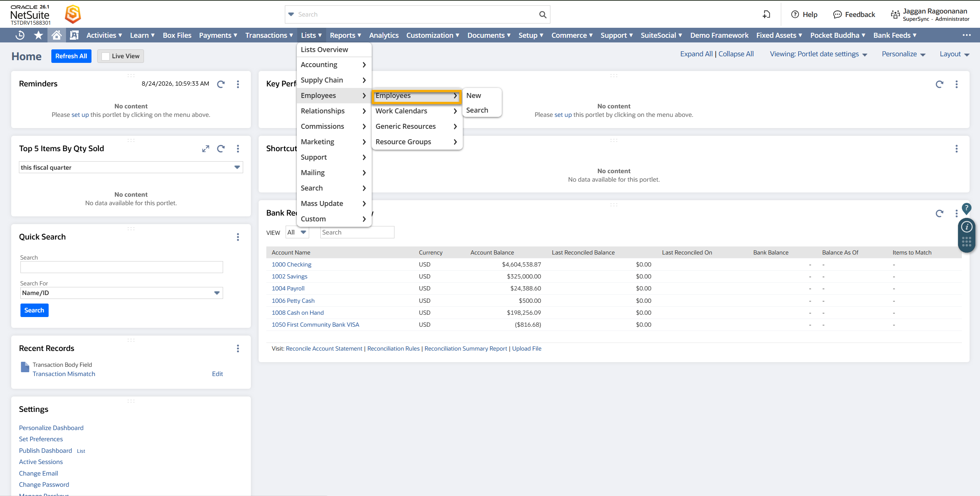Click the global search magnifier icon
980x496 pixels.
(x=543, y=15)
